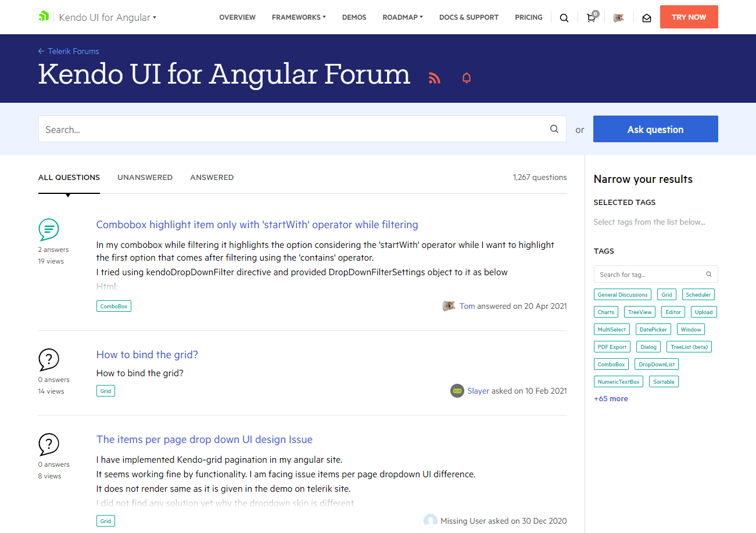Open the shopping cart icon
Screen dimensions: 756x533
click(592, 17)
